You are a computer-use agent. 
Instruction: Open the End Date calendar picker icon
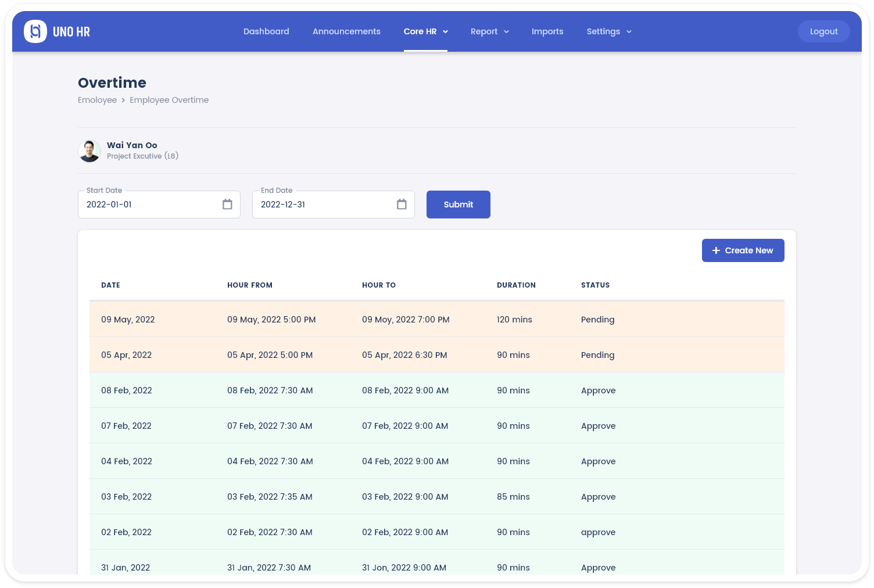pyautogui.click(x=402, y=205)
